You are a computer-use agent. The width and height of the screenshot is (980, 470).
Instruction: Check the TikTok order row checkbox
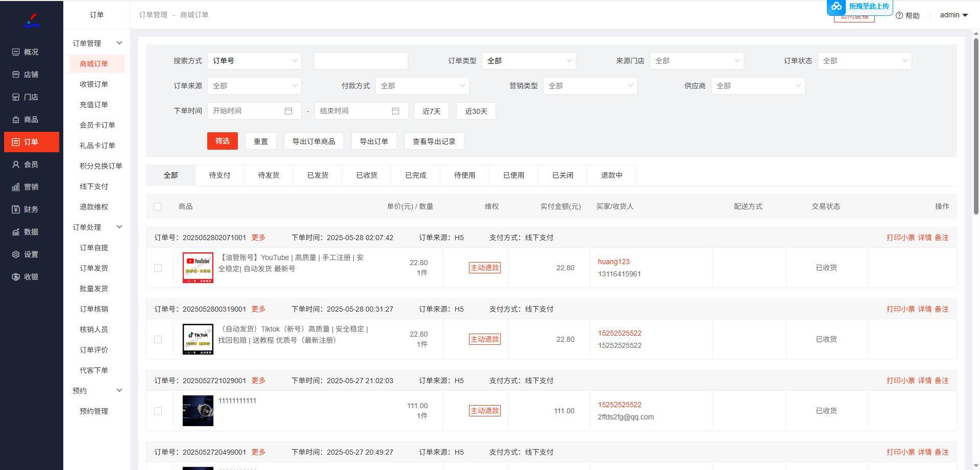pyautogui.click(x=158, y=339)
